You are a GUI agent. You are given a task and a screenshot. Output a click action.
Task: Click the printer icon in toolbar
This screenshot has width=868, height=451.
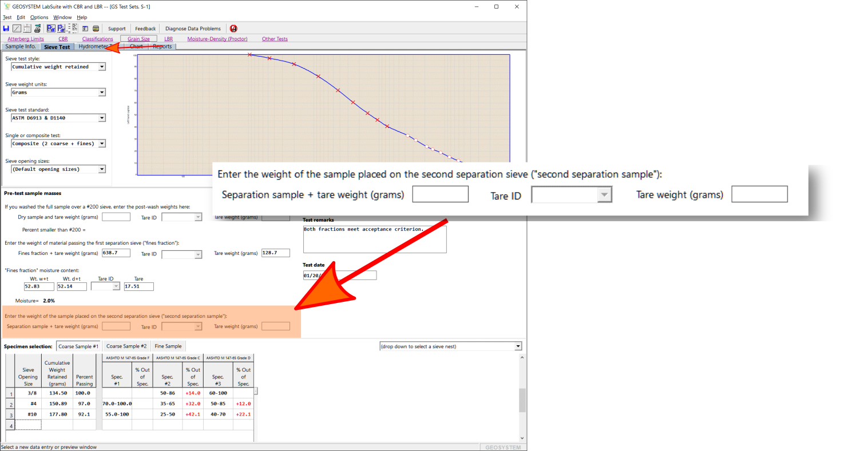point(37,29)
